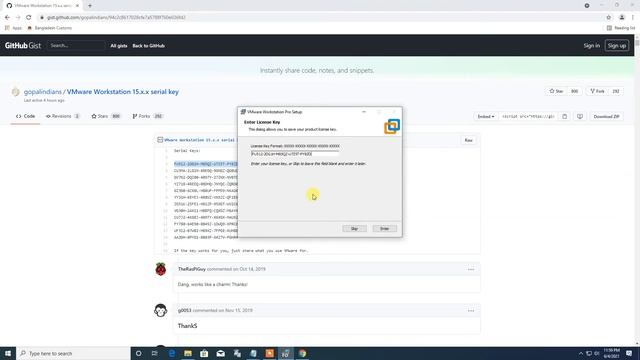Fork this gist
The height and width of the screenshot is (360, 640).
[597, 91]
